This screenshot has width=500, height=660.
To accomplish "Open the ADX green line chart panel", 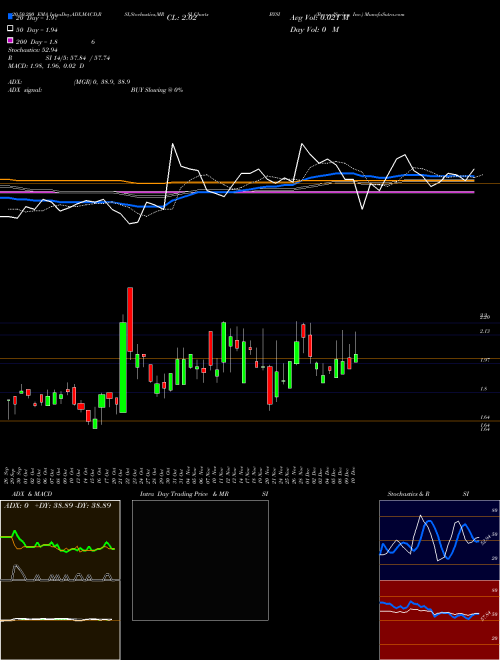I will tap(60, 540).
